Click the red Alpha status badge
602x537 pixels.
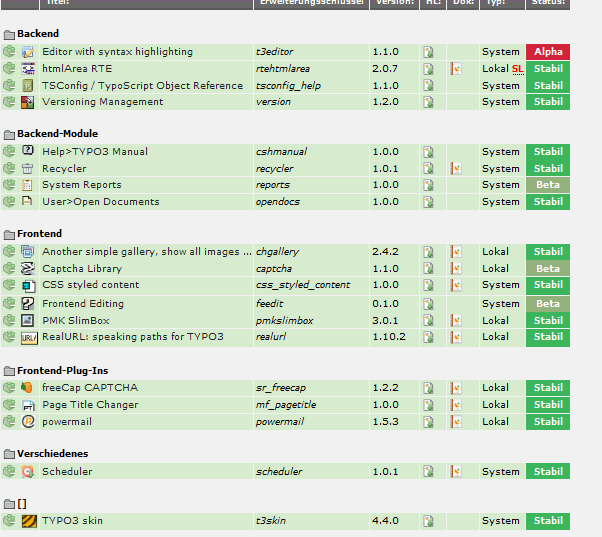coord(548,52)
